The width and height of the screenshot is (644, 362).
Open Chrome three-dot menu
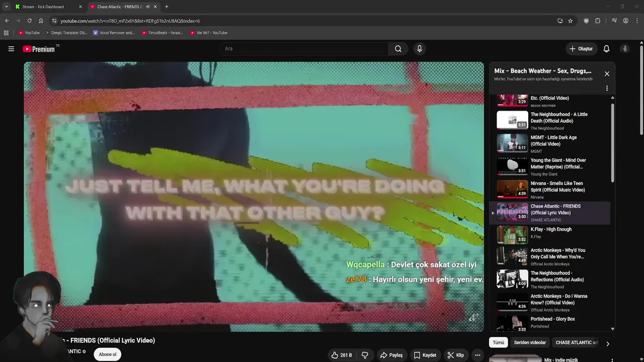637,21
